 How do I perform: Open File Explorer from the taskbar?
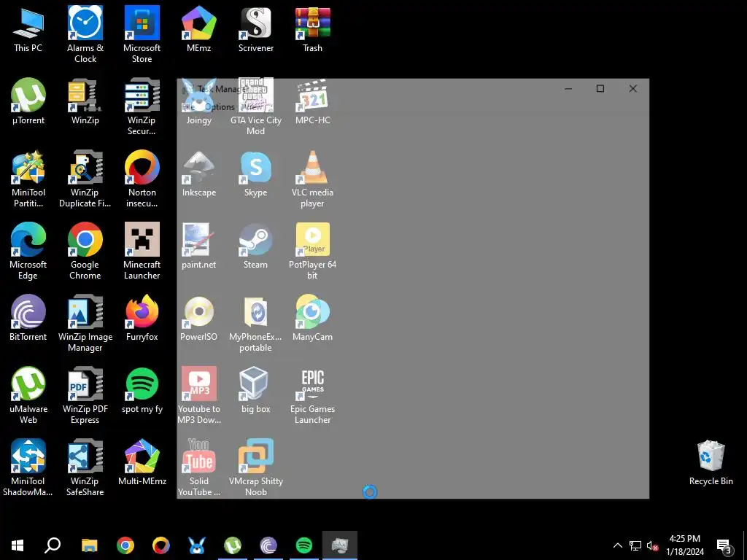pyautogui.click(x=89, y=545)
